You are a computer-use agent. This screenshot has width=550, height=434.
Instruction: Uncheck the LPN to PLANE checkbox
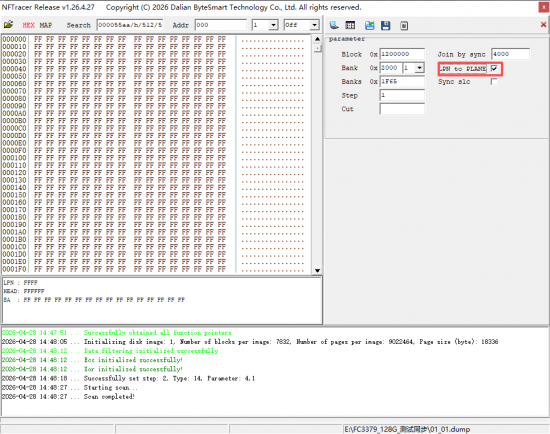tap(494, 68)
